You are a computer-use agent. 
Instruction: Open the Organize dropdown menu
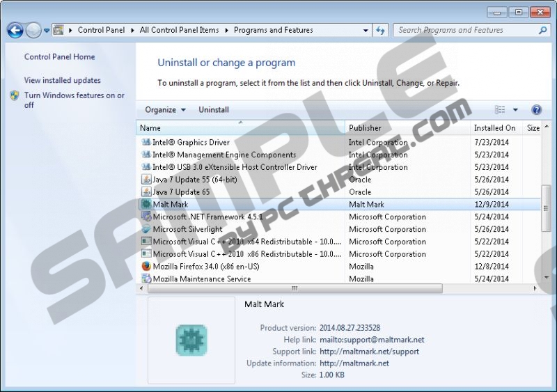point(165,110)
